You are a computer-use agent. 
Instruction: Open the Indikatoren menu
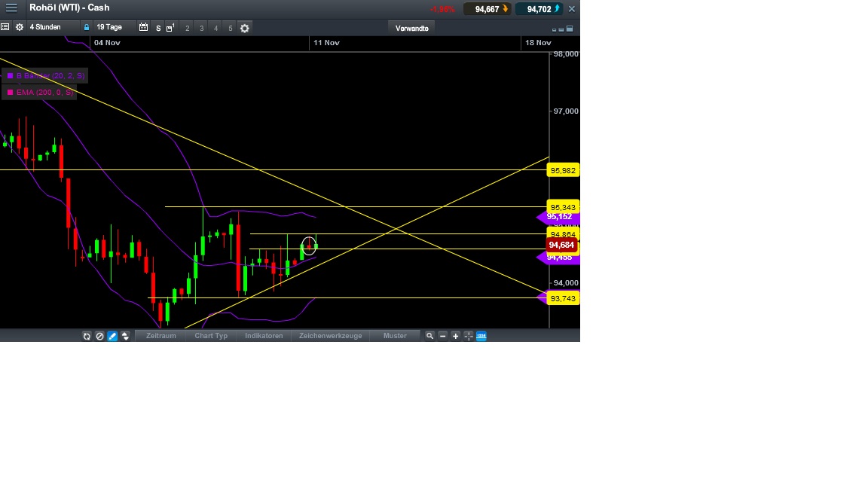[263, 336]
